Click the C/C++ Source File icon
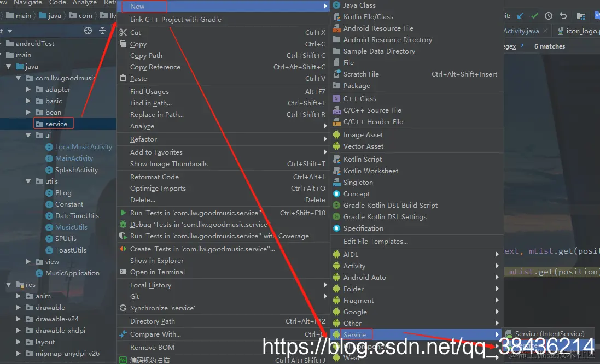This screenshot has width=600, height=364. point(336,110)
